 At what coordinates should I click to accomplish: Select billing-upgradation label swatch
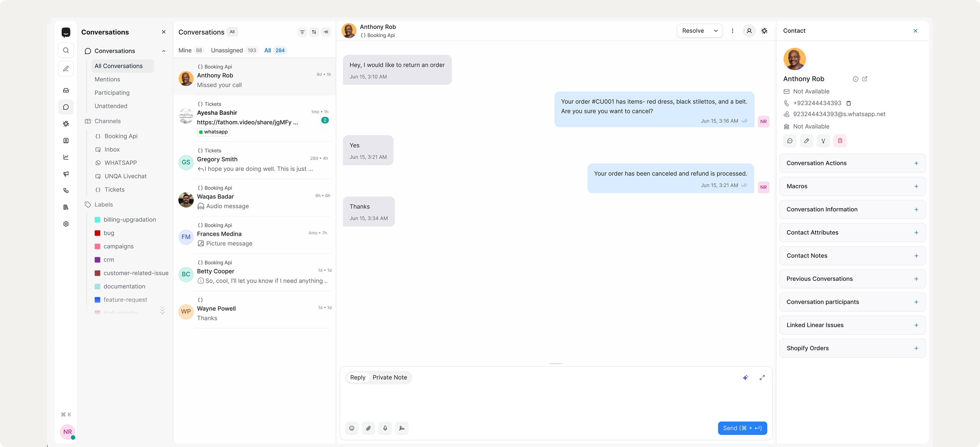click(97, 220)
